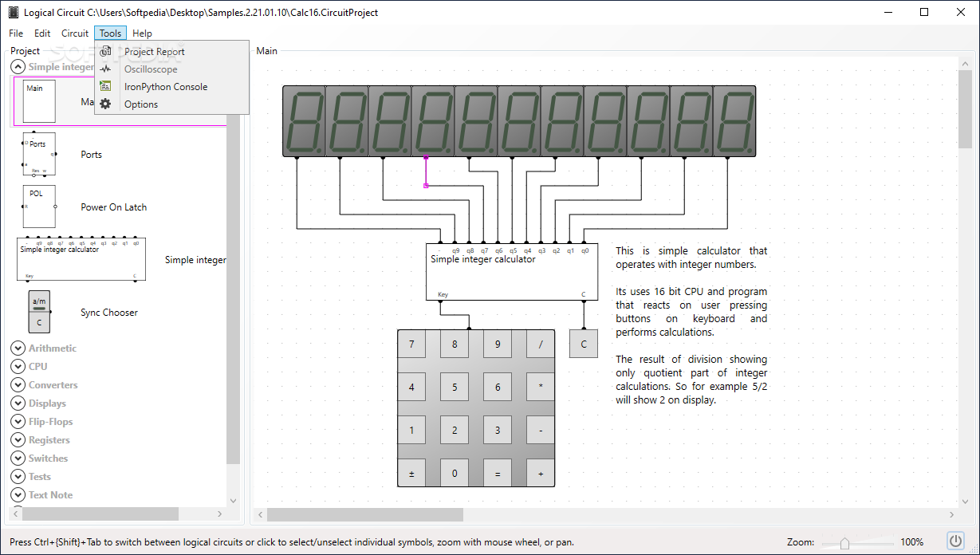Click keypad button 3

pyautogui.click(x=498, y=431)
